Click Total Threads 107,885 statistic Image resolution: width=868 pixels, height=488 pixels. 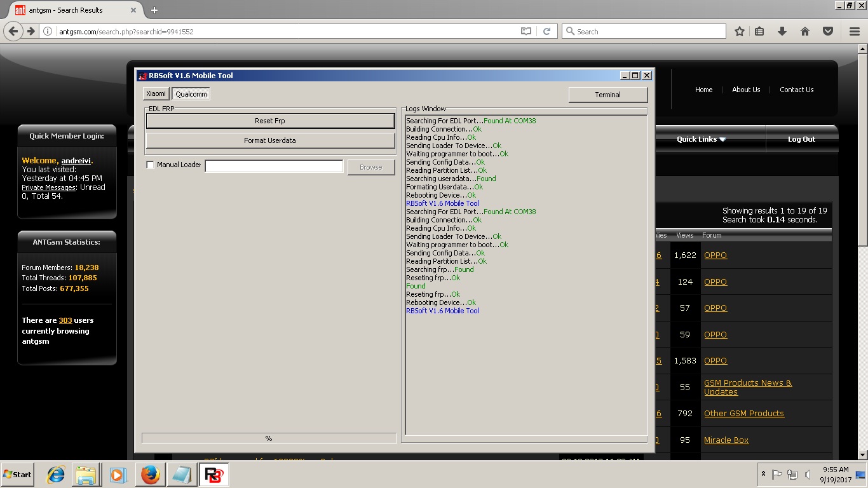click(59, 278)
